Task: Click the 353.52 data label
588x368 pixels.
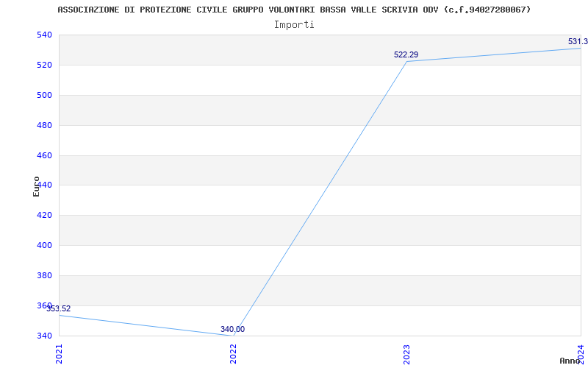Action: (59, 308)
